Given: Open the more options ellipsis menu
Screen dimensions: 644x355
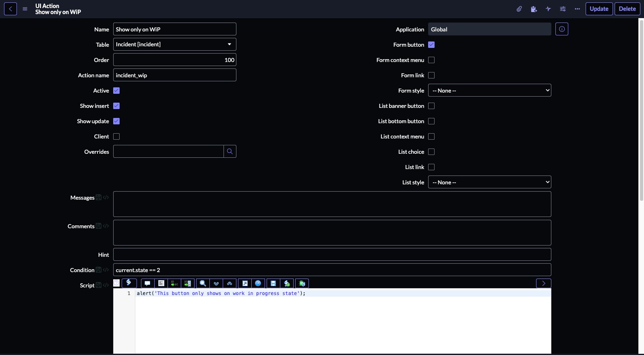Looking at the screenshot, I should 578,9.
